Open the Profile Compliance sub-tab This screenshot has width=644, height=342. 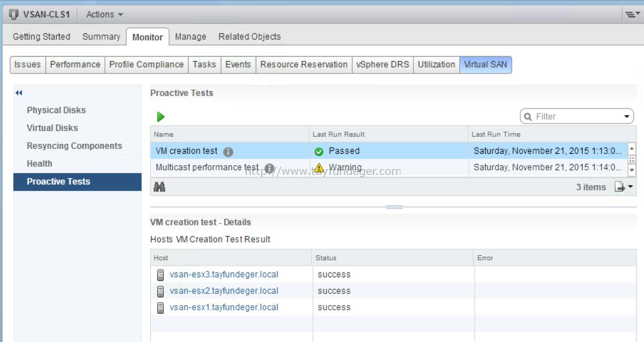click(x=146, y=65)
